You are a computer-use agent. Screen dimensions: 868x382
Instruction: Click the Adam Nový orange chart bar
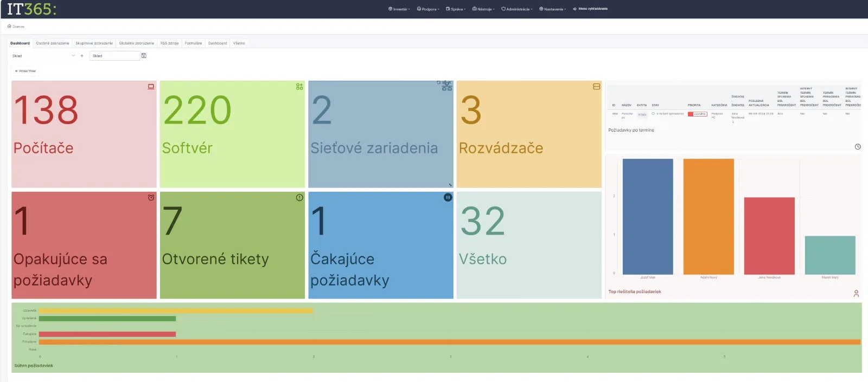coord(709,217)
